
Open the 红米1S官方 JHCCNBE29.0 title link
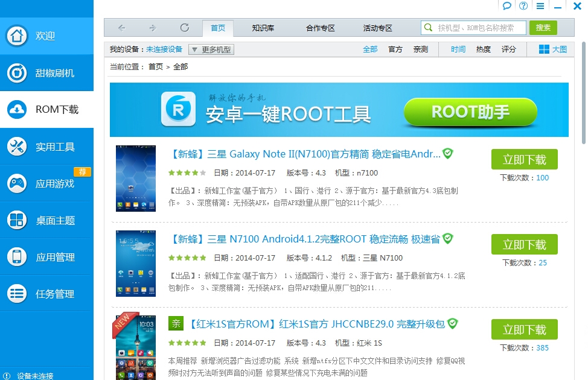[x=316, y=324]
